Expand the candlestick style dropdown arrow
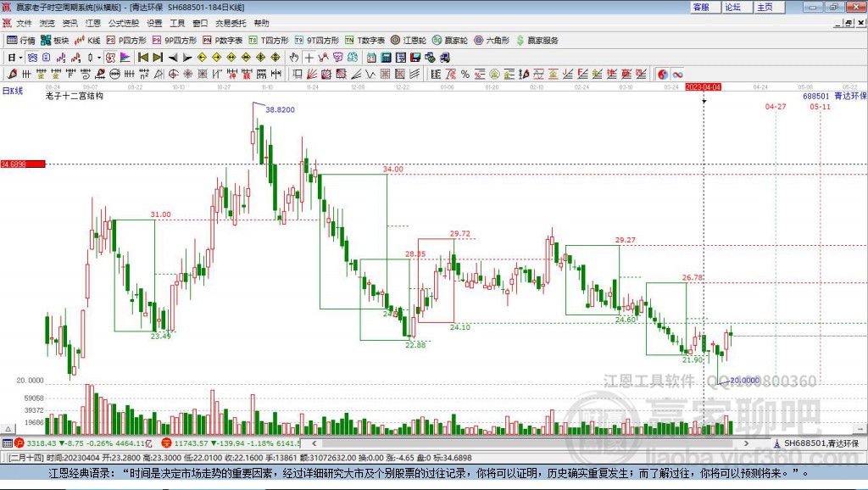The height and width of the screenshot is (490, 868). tap(99, 58)
